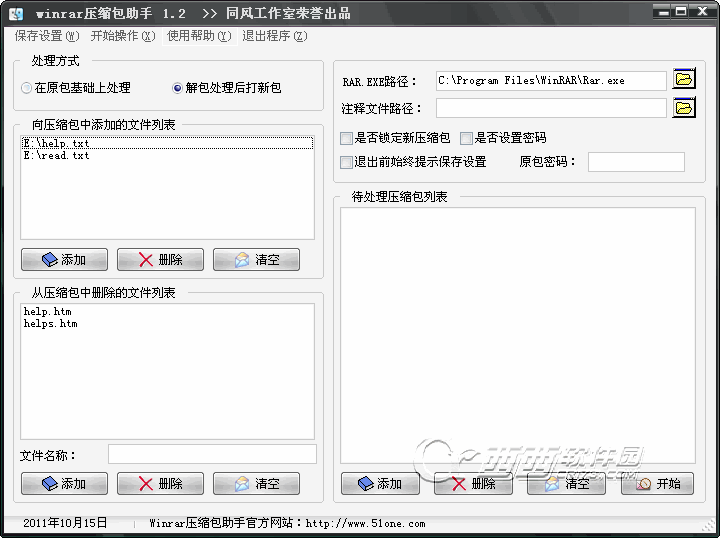The width and height of the screenshot is (720, 538).
Task: Click 清空 under the delete-file list
Action: tap(256, 483)
